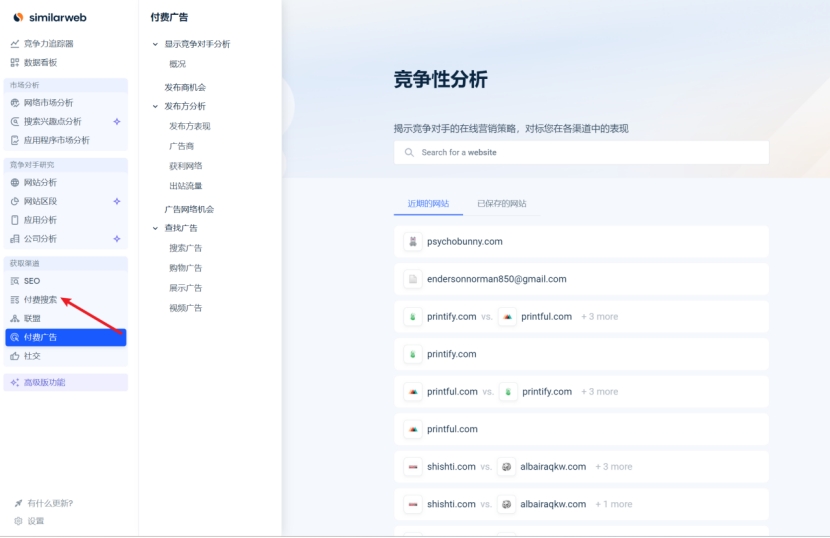Screen dimensions: 830x538
Task: Open the 搜索广告 submenu link
Action: [185, 248]
